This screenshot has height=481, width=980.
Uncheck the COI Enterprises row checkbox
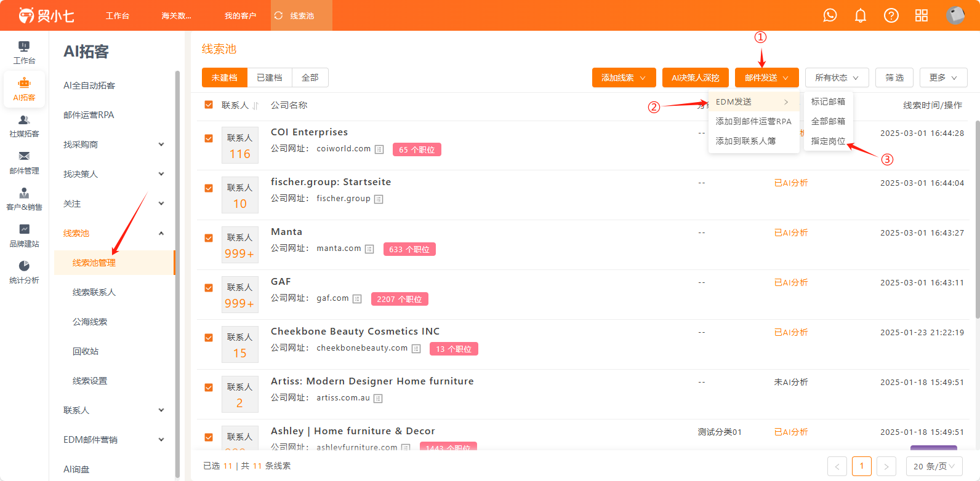209,138
